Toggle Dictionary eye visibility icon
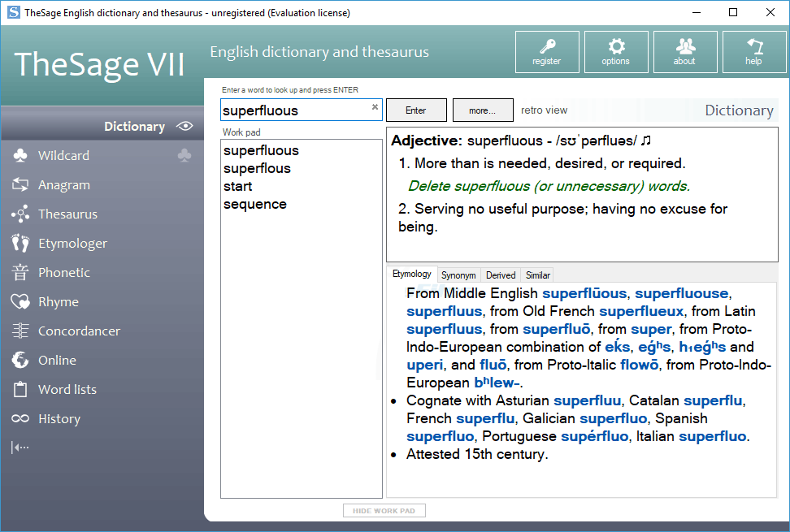This screenshot has width=790, height=532. [185, 126]
